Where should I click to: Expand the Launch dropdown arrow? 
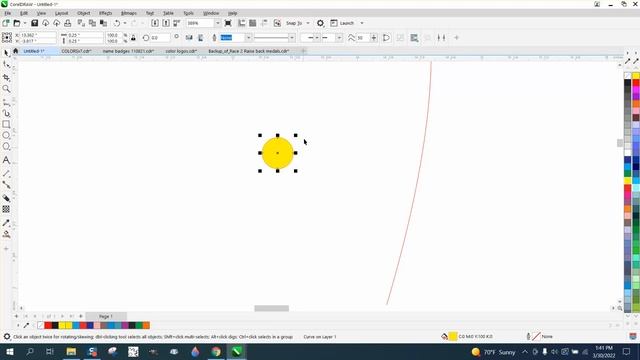(362, 23)
